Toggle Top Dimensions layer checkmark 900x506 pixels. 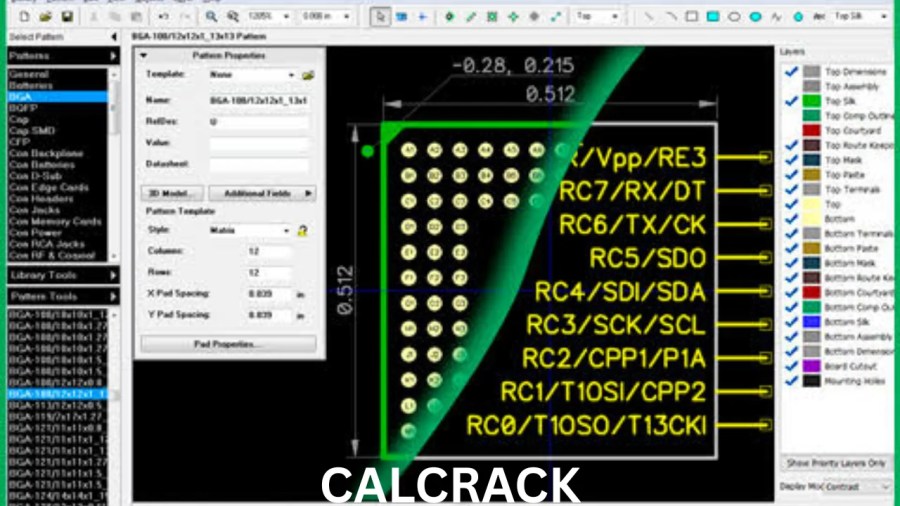coord(792,72)
